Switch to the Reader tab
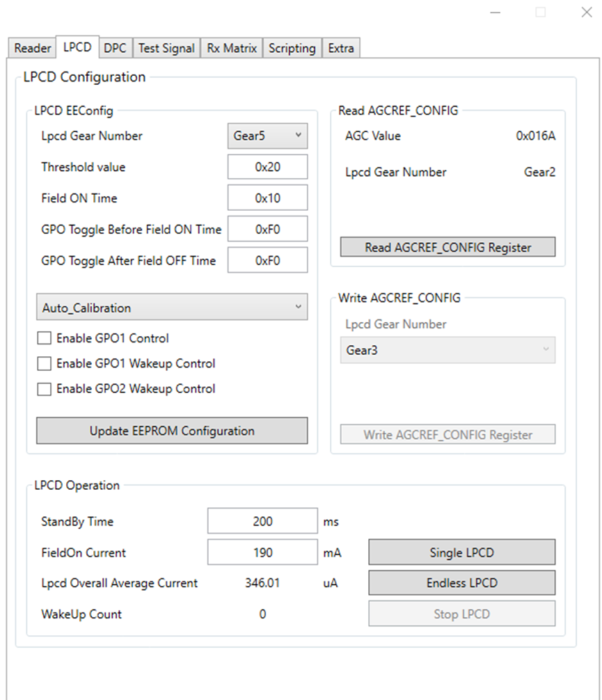 click(31, 48)
